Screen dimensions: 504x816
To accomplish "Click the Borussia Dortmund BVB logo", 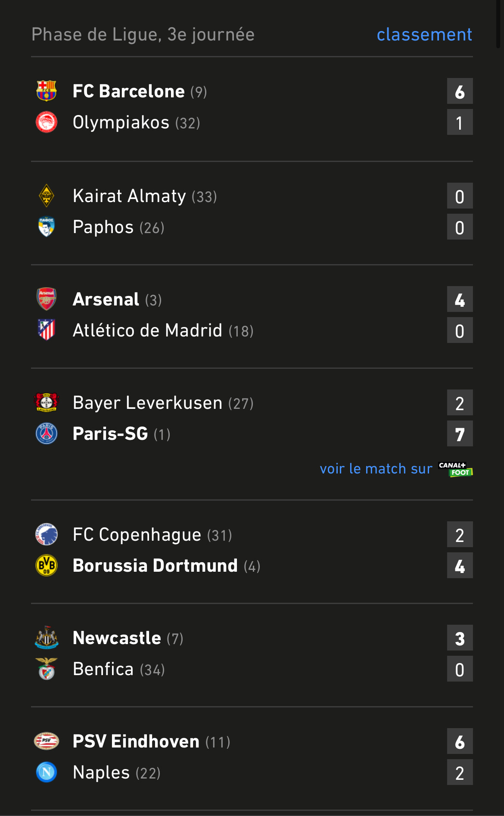I will (47, 565).
